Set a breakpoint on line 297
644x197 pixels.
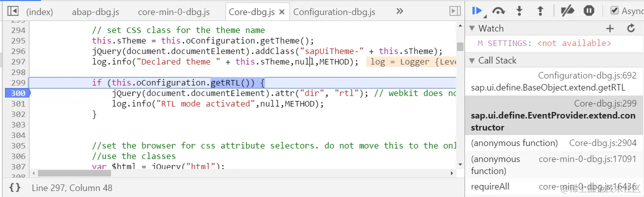coord(17,61)
